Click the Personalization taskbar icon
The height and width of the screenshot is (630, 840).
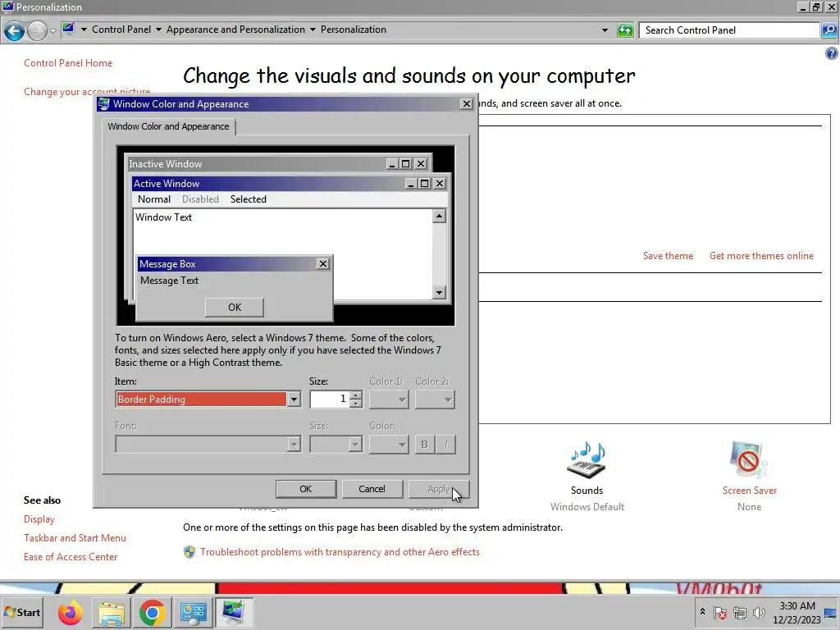(234, 612)
